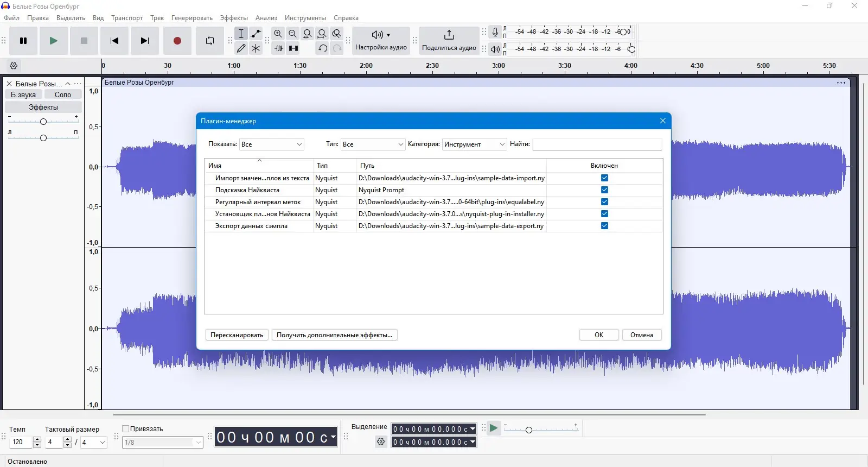
Task: Select the Draw pencil tool
Action: 241,48
